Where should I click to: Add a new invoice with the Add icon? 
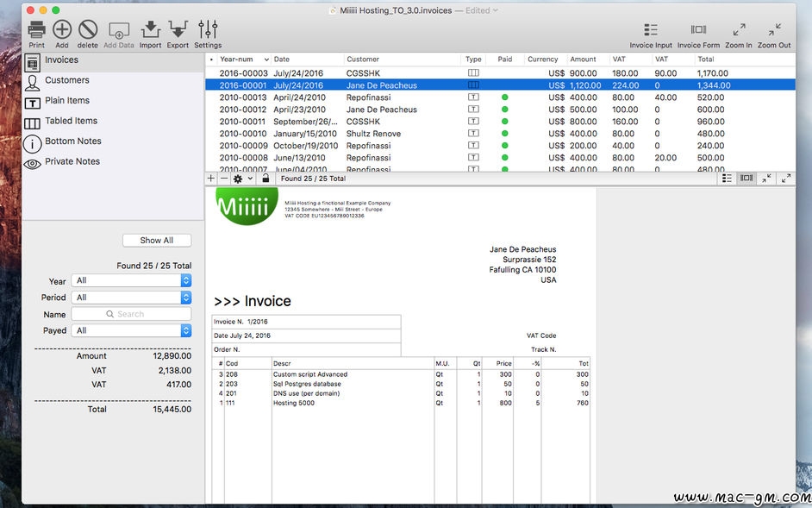pyautogui.click(x=62, y=29)
